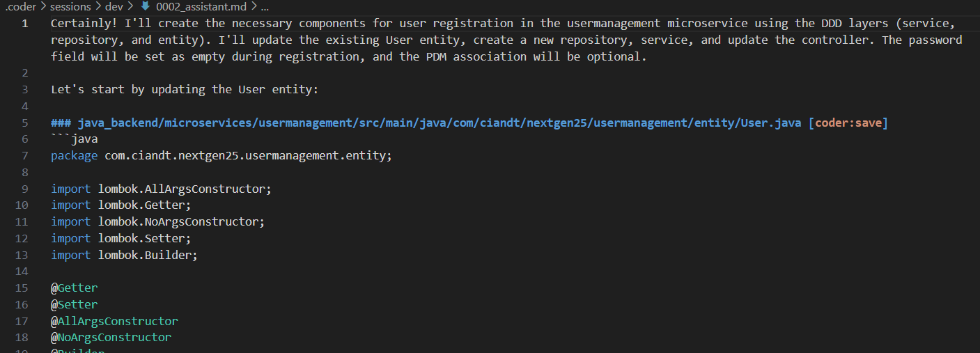This screenshot has height=353, width=980.
Task: Place cursor in import lombok.Builder line
Action: coord(124,255)
